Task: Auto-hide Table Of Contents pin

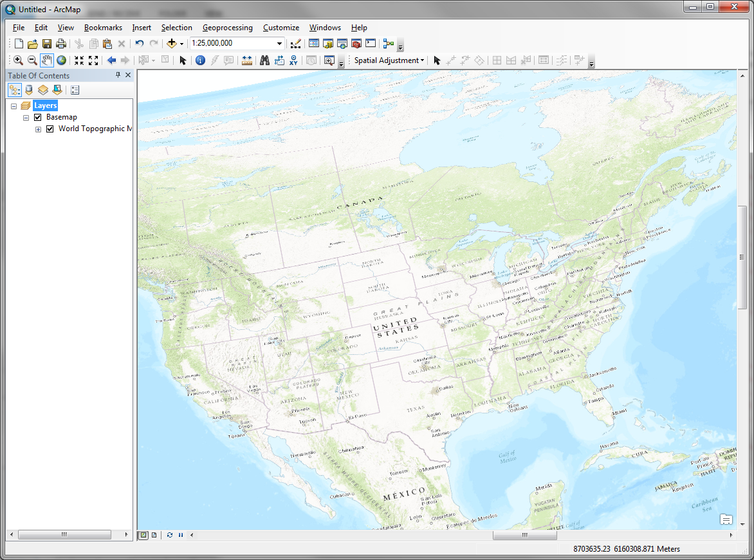Action: click(118, 75)
